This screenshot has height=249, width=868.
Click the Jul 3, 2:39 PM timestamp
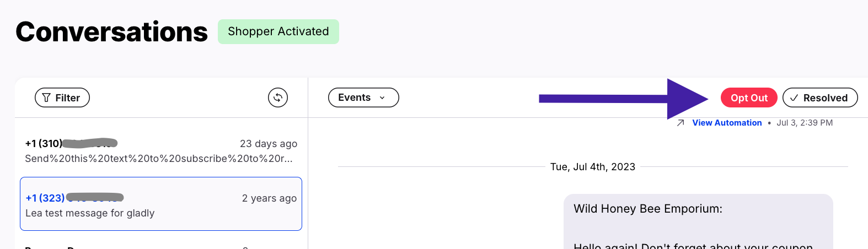tap(804, 123)
